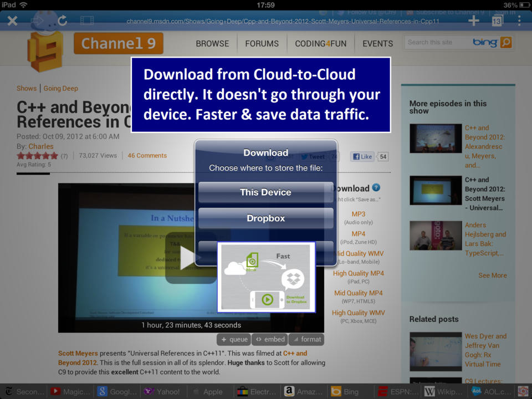Open the EVENTS menu
532x399 pixels.
point(377,44)
